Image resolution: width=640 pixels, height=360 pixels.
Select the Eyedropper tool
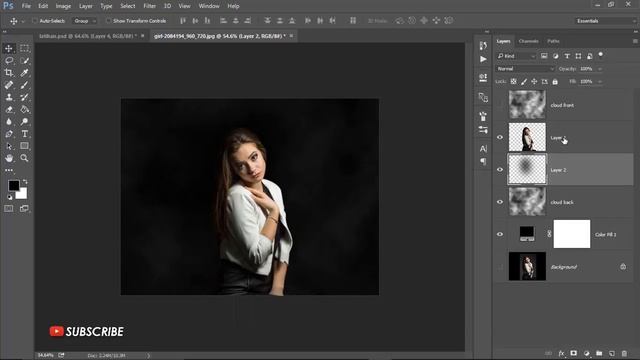click(24, 73)
